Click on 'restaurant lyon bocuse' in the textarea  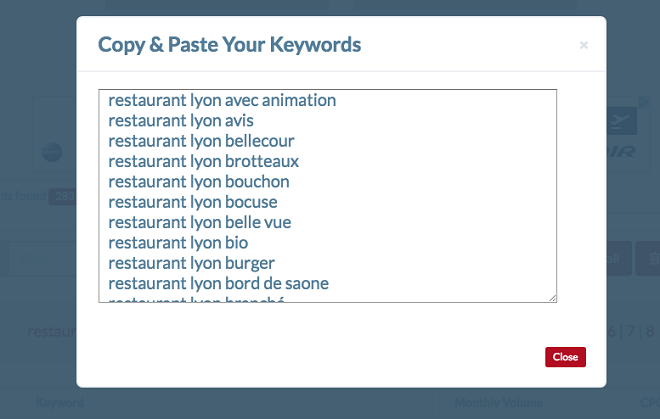click(193, 202)
